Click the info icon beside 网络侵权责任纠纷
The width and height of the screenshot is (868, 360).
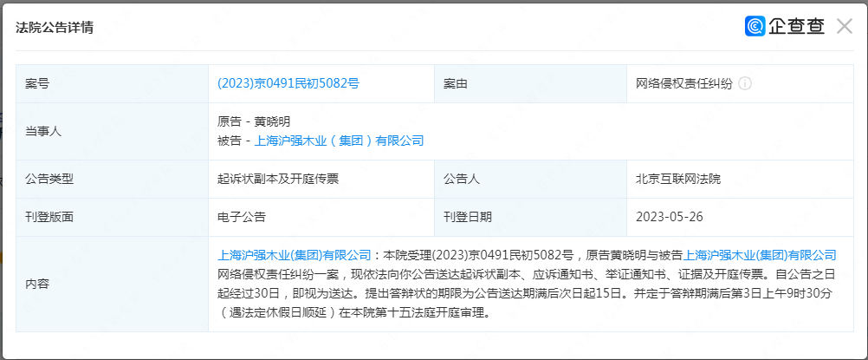[745, 84]
